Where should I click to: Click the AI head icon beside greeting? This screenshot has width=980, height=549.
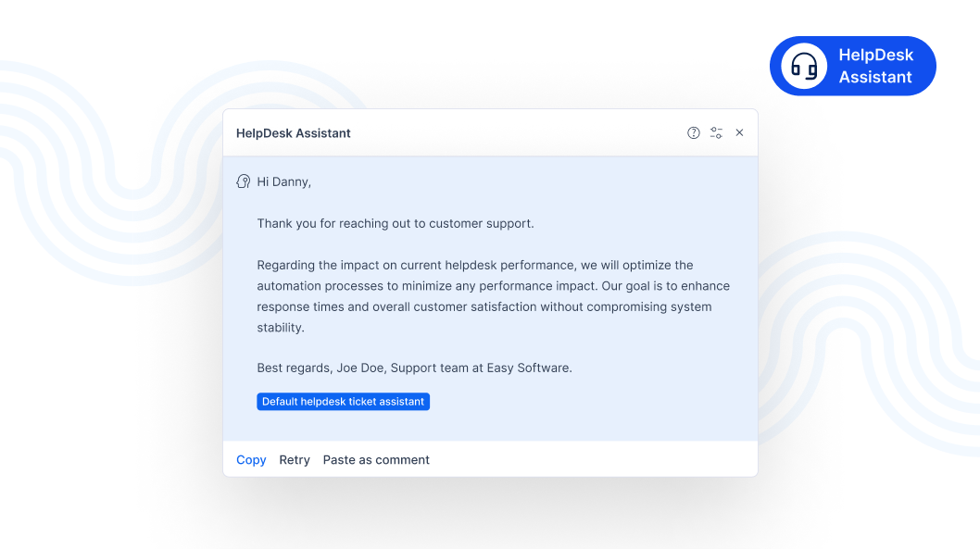pyautogui.click(x=244, y=181)
